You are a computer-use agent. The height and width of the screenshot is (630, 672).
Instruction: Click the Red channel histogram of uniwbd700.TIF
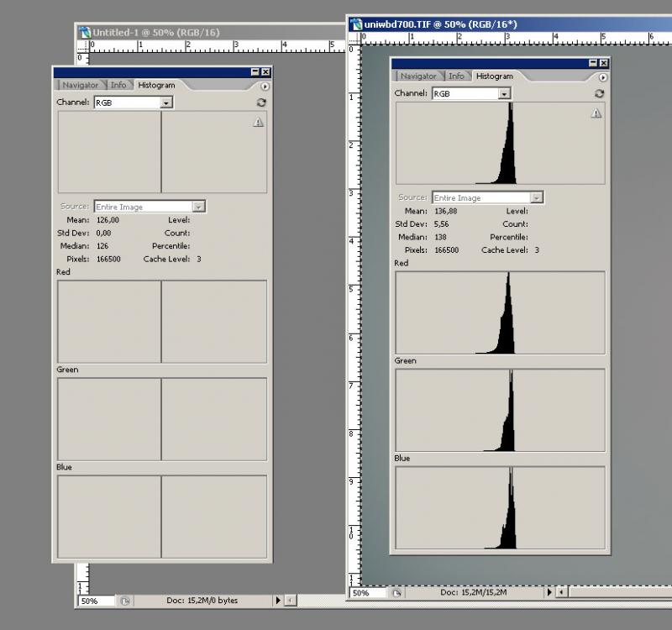pyautogui.click(x=500, y=312)
